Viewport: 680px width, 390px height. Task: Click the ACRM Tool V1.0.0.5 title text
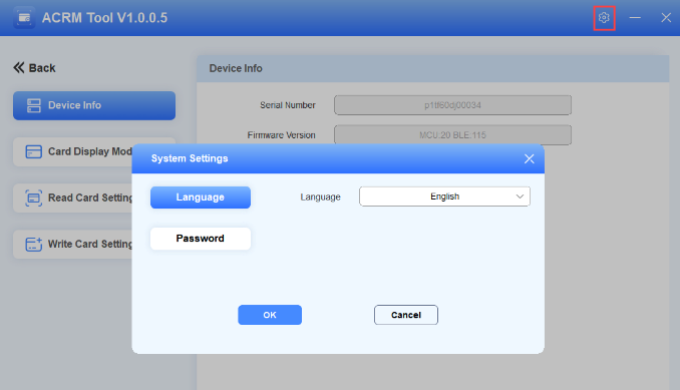[x=105, y=18]
